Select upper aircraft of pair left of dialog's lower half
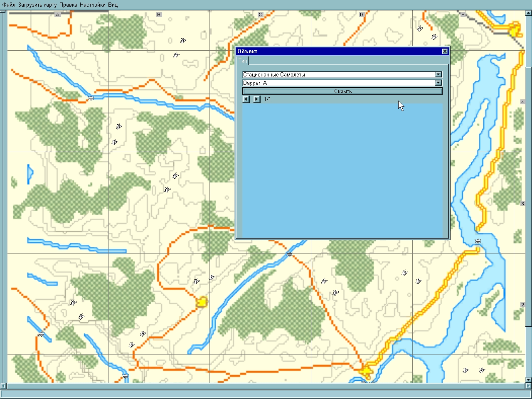The image size is (532, 399). coord(175,175)
